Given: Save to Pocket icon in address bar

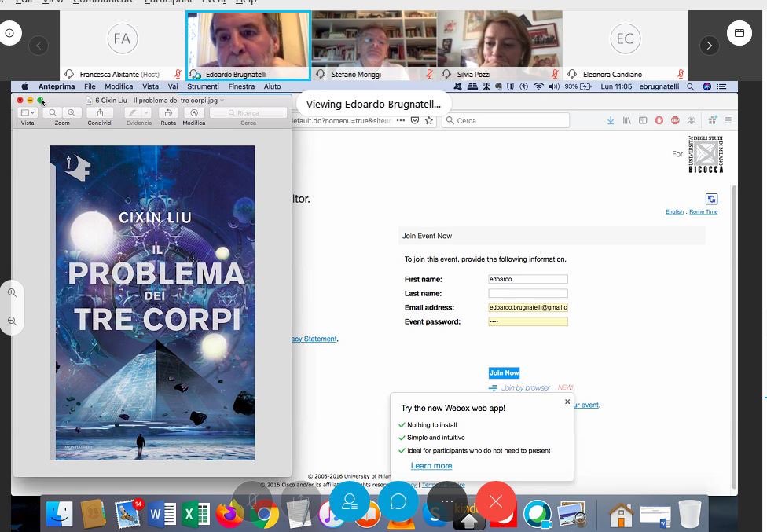Looking at the screenshot, I should 415,120.
